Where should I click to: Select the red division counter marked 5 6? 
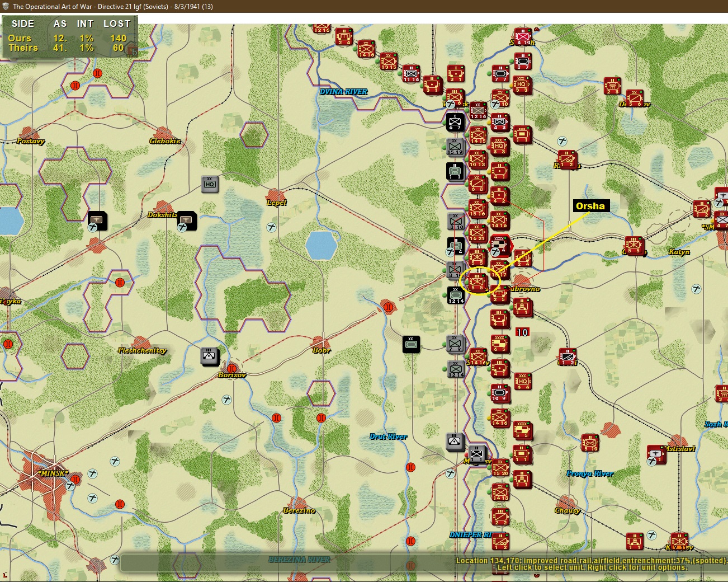(x=635, y=98)
